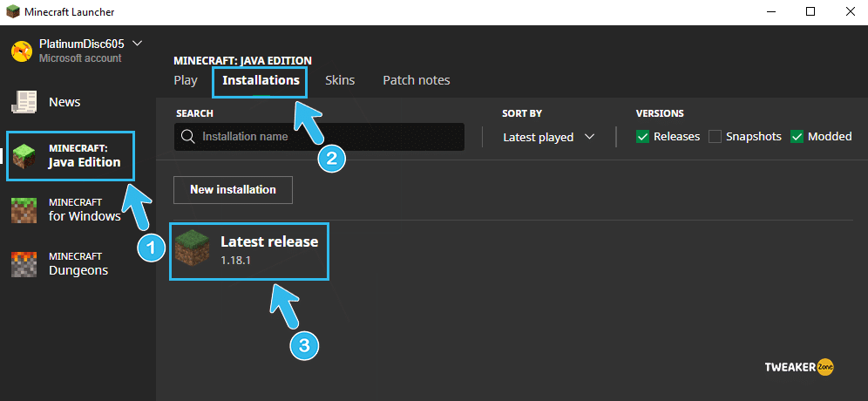Switch to the Installations tab
868x401 pixels.
[x=261, y=80]
